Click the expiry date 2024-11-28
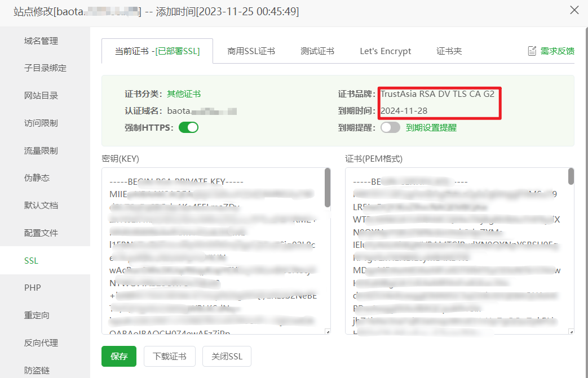Screen dimensions: 588x378 click(x=404, y=111)
